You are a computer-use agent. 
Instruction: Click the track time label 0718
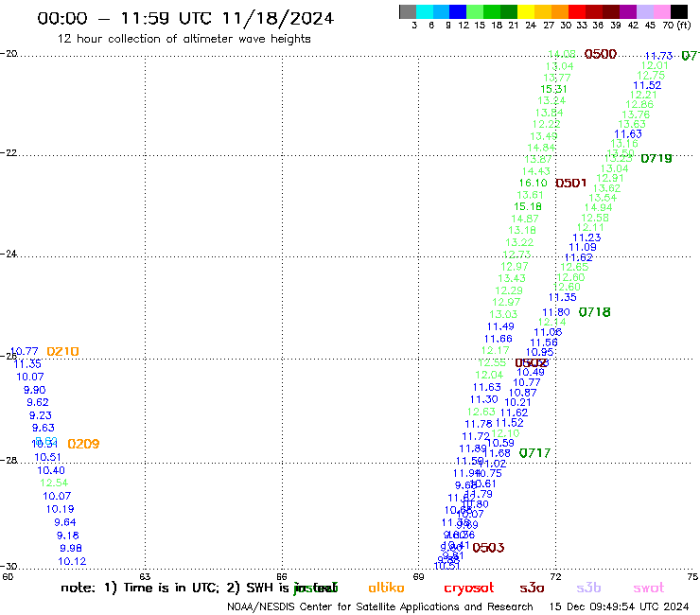(595, 312)
